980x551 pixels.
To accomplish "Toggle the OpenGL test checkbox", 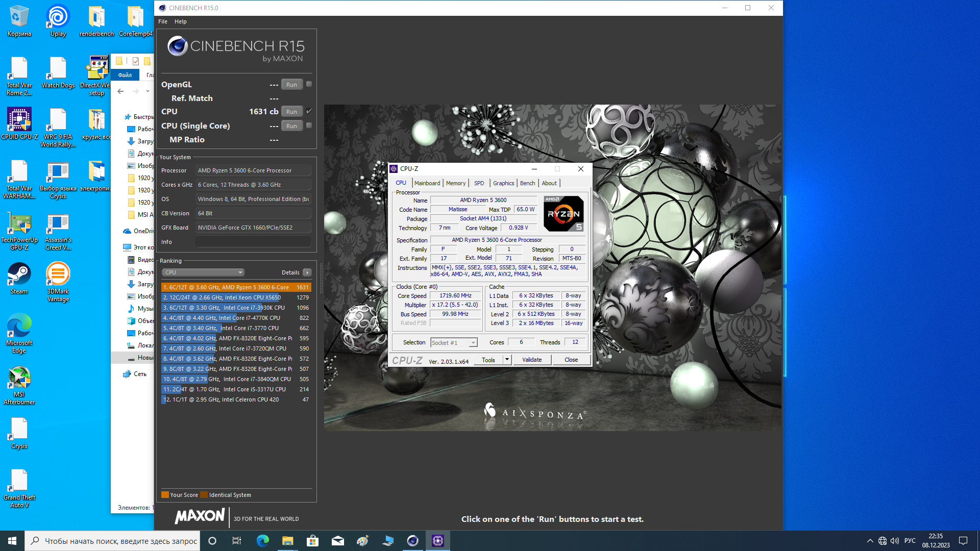I will pos(309,84).
